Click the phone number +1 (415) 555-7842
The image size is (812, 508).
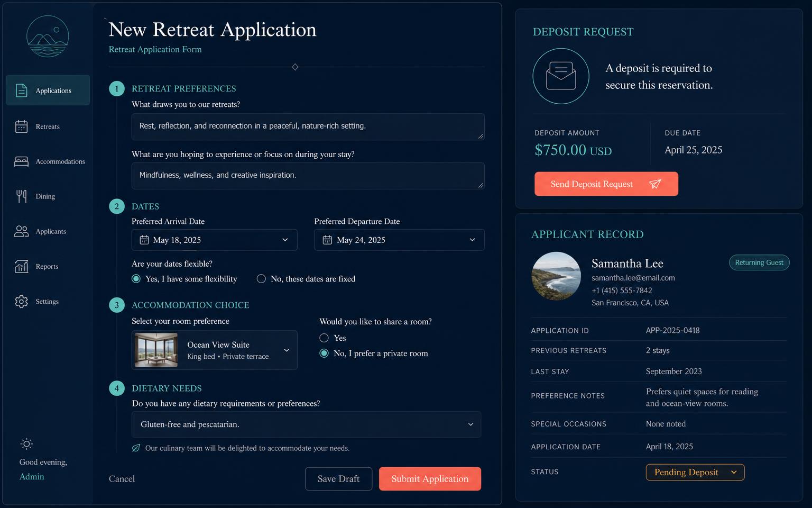(x=622, y=291)
